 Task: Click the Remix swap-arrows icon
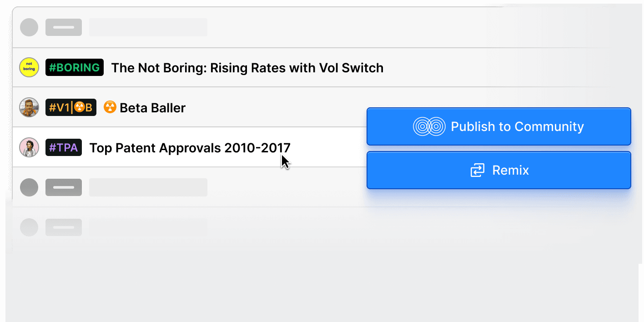click(477, 171)
